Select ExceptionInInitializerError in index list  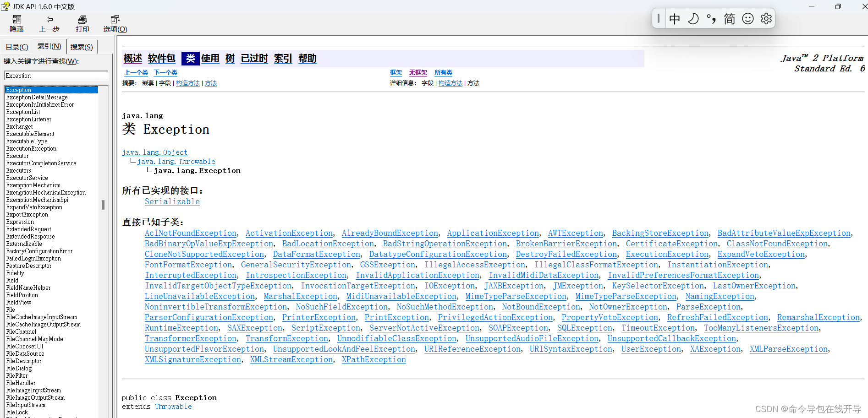[x=40, y=104]
